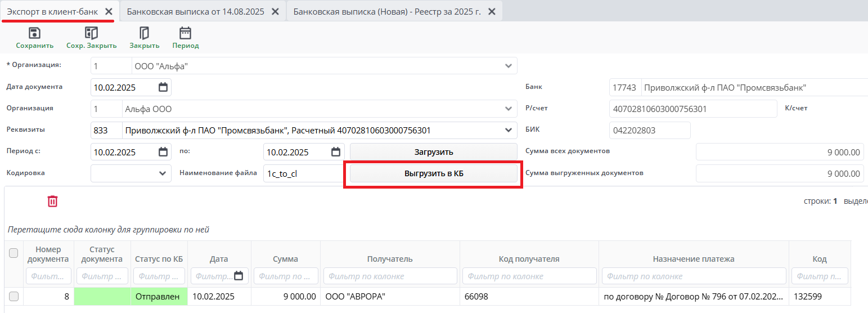Viewport: 868px width, 313px height.
Task: Expand the top Организация ООО "Альфа" dropdown
Action: point(509,66)
